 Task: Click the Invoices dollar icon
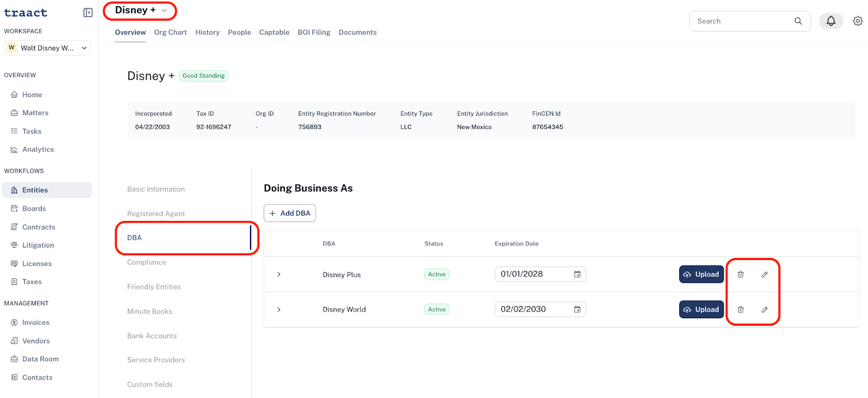coord(14,323)
